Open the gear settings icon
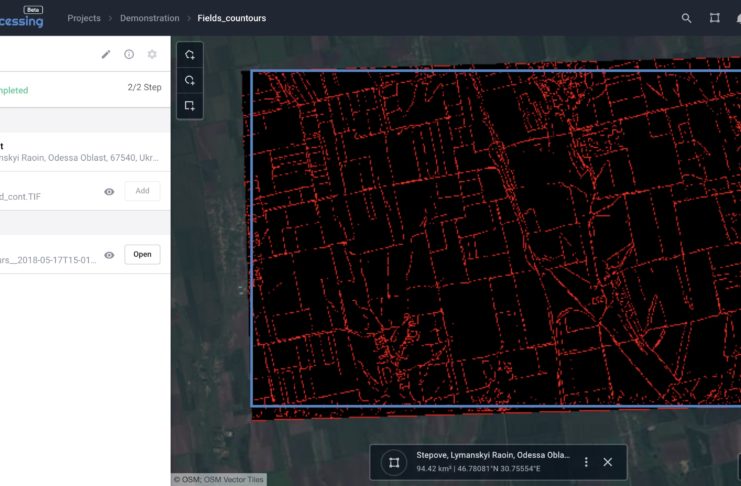741x486 pixels. tap(152, 54)
